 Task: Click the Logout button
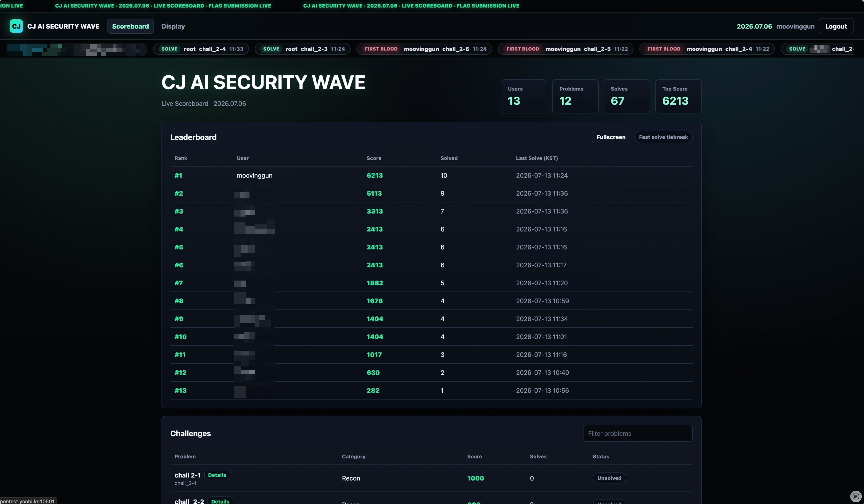tap(836, 26)
